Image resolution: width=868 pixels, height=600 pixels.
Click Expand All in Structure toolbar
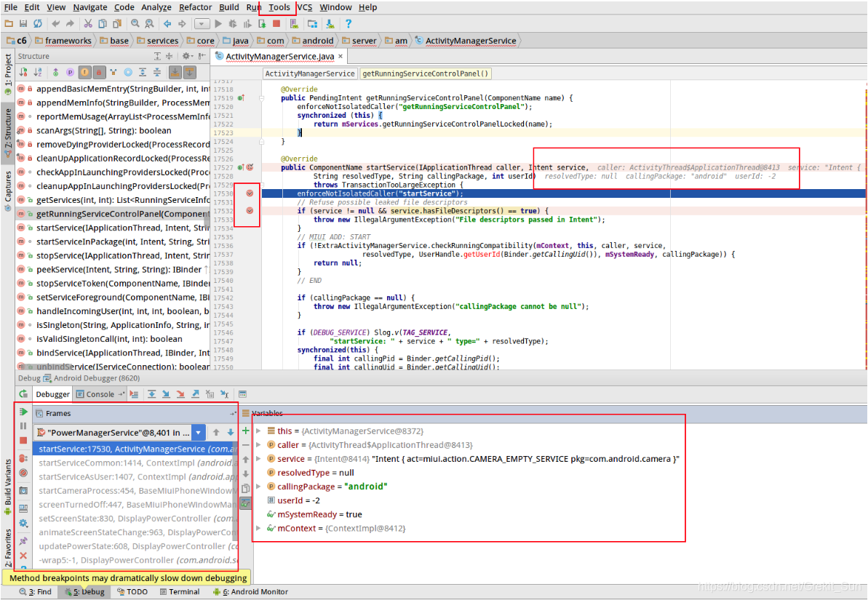pos(143,72)
